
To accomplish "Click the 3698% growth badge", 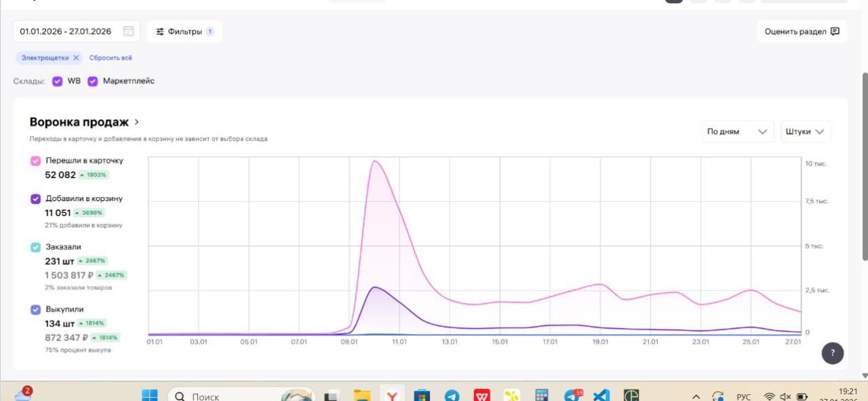I will coord(88,213).
